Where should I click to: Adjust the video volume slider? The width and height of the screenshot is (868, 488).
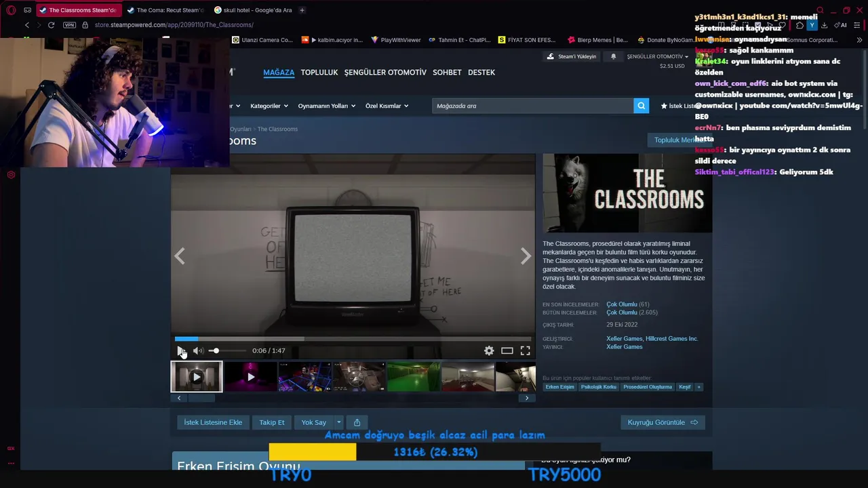[227, 350]
